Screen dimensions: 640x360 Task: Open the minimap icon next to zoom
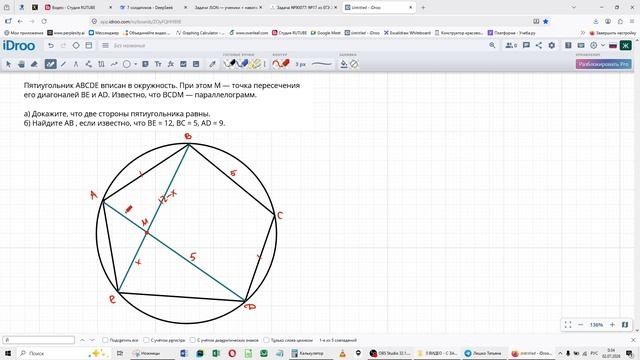pyautogui.click(x=625, y=324)
